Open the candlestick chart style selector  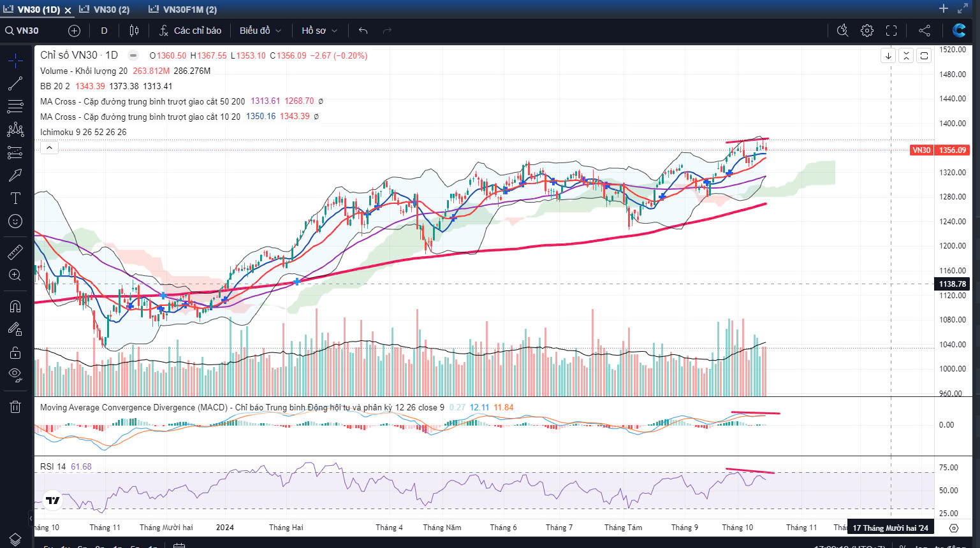pos(134,31)
